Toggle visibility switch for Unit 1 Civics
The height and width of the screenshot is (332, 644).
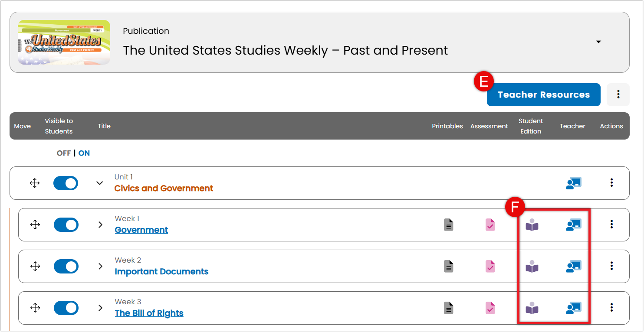[x=66, y=183]
